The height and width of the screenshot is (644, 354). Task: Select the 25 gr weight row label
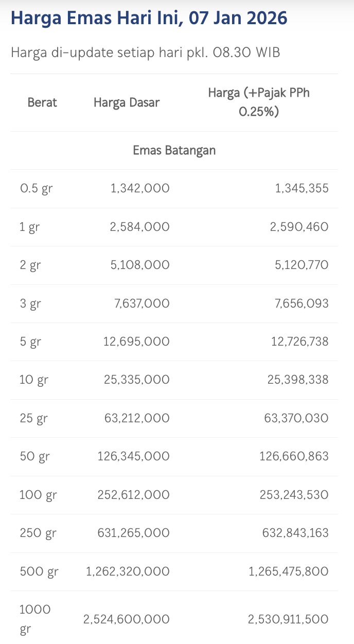click(33, 418)
